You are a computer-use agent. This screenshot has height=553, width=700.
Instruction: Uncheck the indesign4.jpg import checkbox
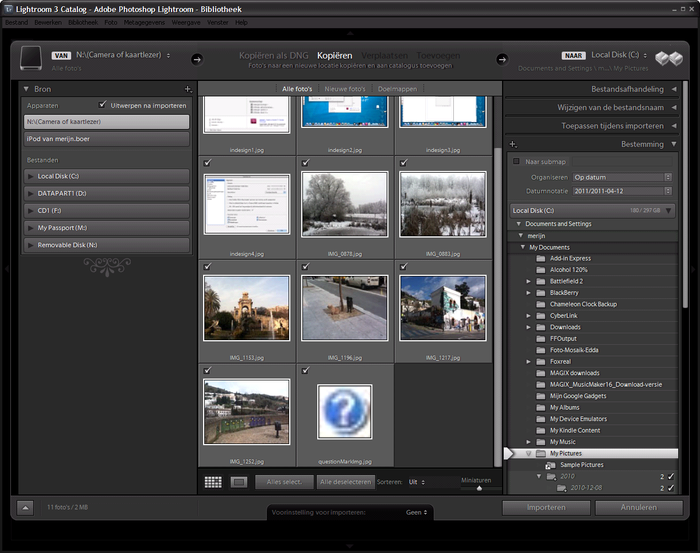pyautogui.click(x=207, y=163)
